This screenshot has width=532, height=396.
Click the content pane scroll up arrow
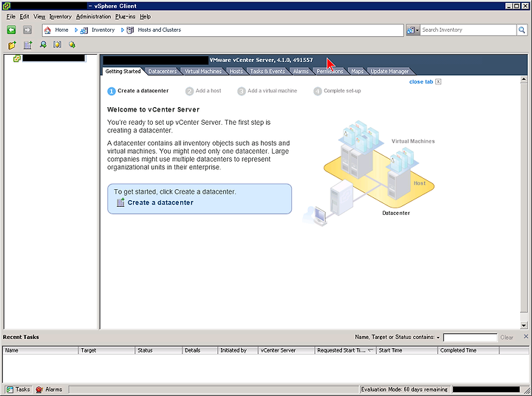(x=524, y=79)
